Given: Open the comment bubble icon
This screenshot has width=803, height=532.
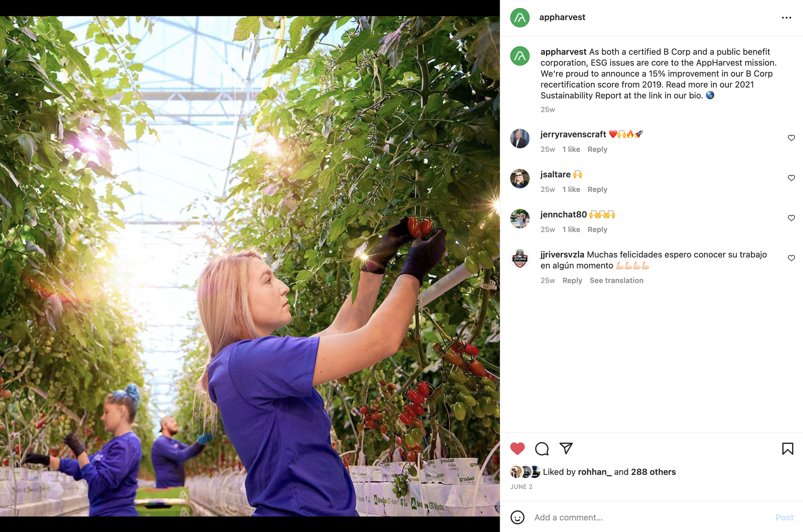Looking at the screenshot, I should click(x=542, y=449).
